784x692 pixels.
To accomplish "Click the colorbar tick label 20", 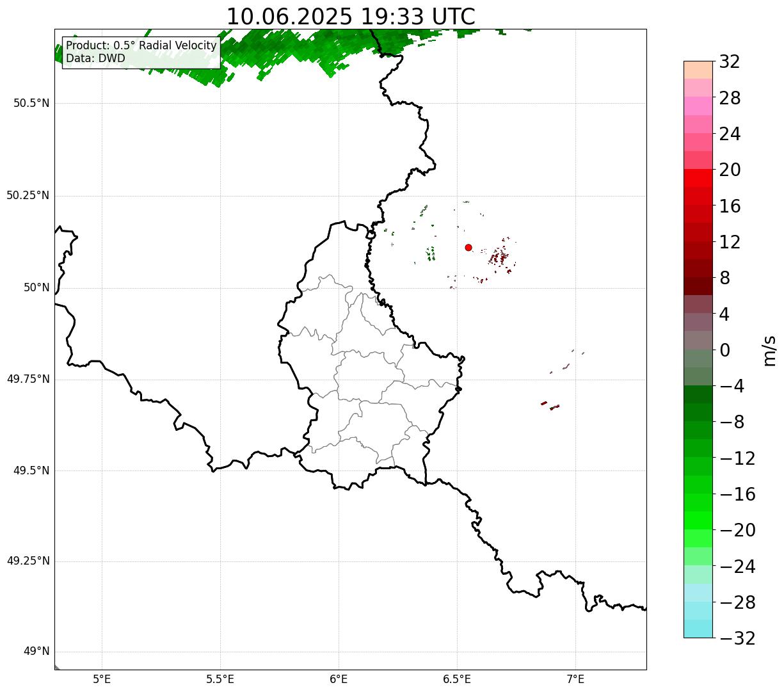I will pyautogui.click(x=730, y=170).
